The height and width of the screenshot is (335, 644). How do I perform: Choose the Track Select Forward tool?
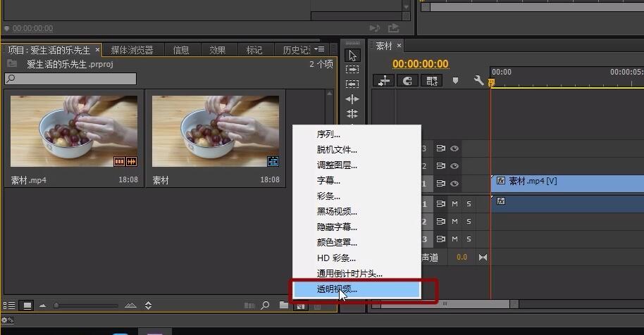click(x=352, y=69)
